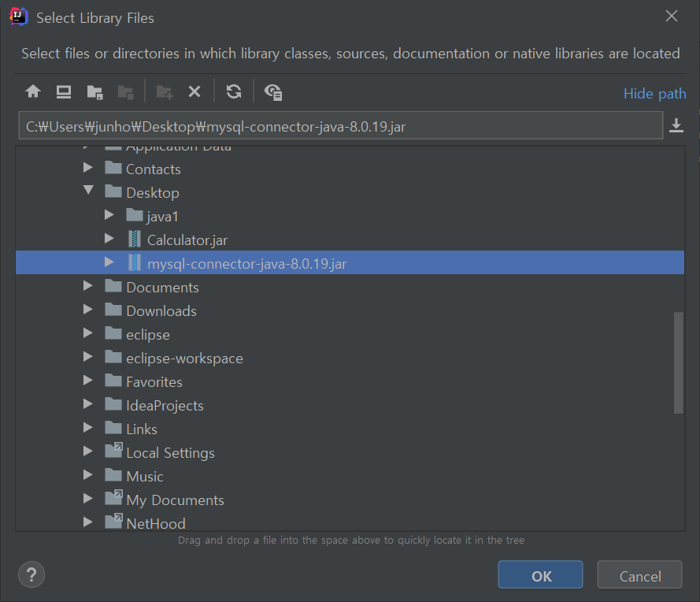
Task: Click the Hide path link
Action: click(654, 94)
